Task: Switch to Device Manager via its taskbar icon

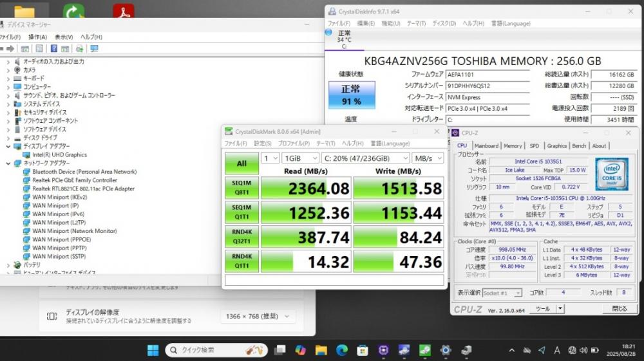Action: tap(466, 350)
